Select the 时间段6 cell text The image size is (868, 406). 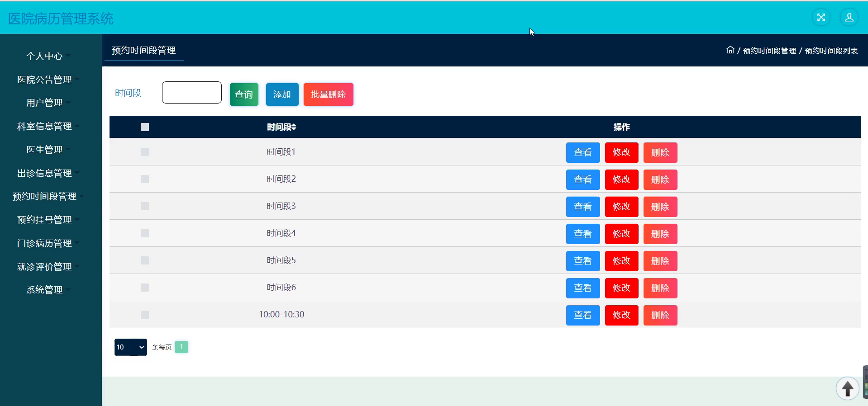pyautogui.click(x=281, y=288)
